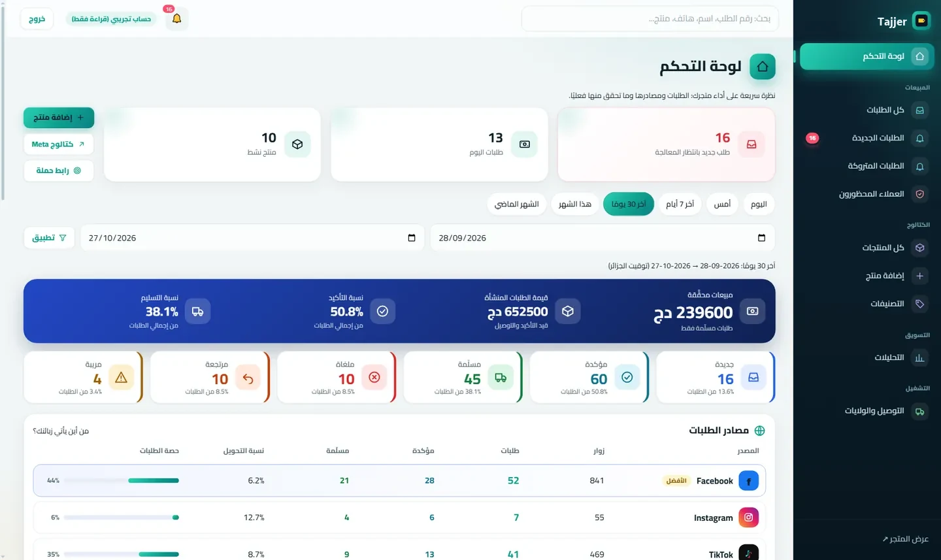Click the checkmark icon in مؤكدة card
This screenshot has width=941, height=560.
click(x=627, y=377)
